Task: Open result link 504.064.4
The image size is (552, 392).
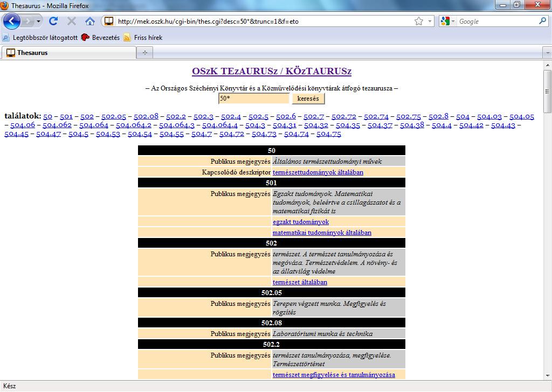Action: tap(220, 125)
